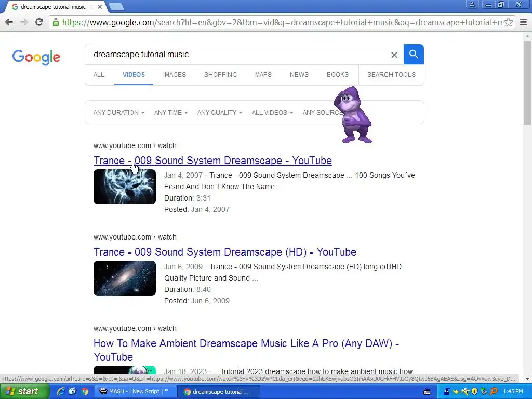Open How To Make Ambient Dreamscape Music link
The width and height of the screenshot is (532, 399).
click(x=246, y=350)
